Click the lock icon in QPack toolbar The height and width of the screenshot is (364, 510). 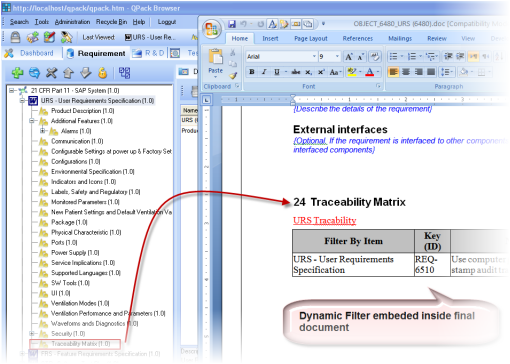[x=15, y=37]
